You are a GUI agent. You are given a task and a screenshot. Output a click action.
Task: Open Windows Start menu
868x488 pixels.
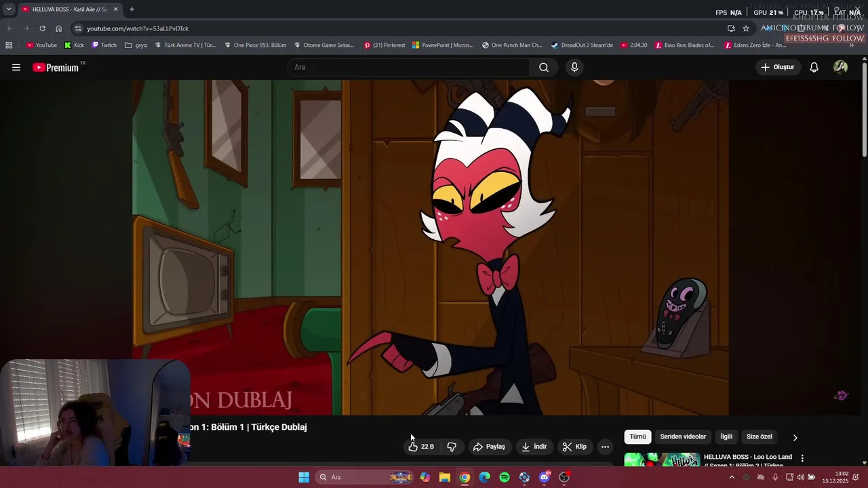[x=304, y=477]
